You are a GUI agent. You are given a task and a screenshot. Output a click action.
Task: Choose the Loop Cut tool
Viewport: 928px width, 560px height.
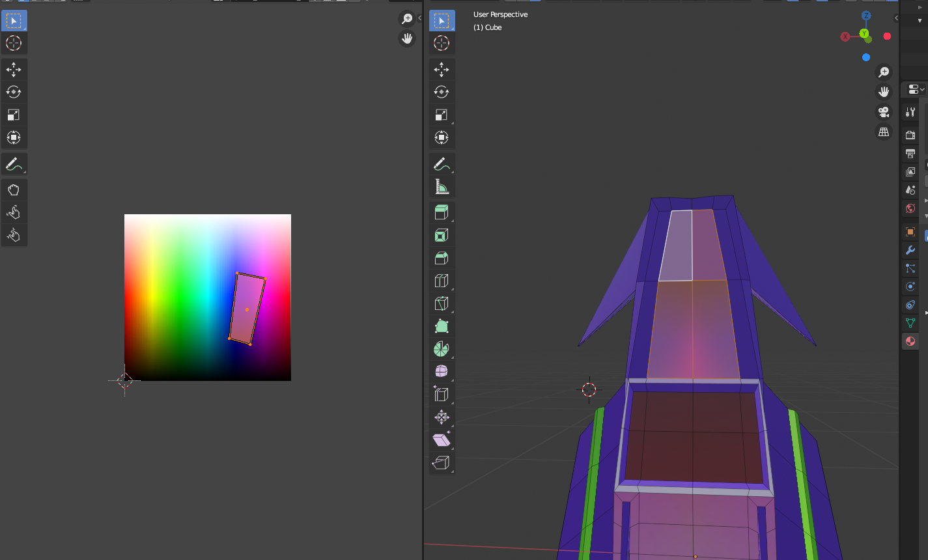(442, 281)
